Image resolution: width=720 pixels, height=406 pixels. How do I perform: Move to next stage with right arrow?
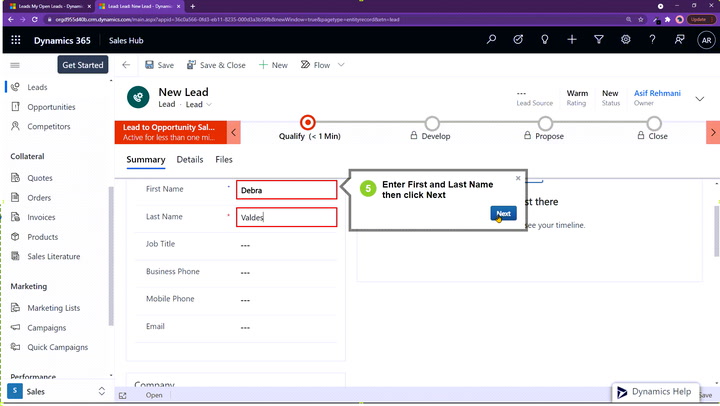713,133
